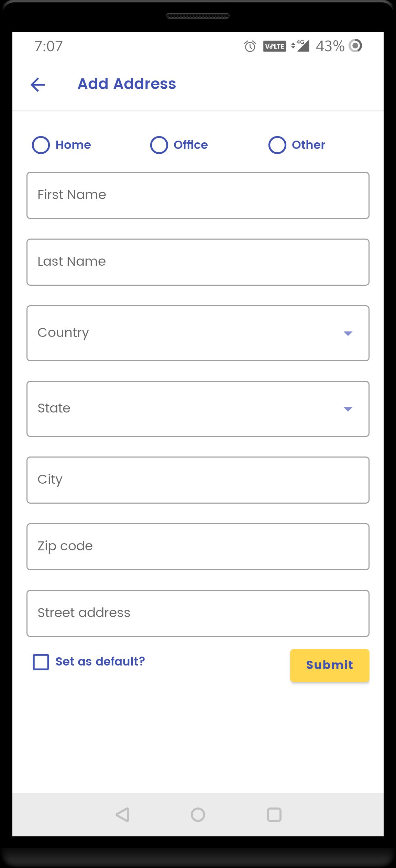Tap the battery ring icon
Image resolution: width=396 pixels, height=868 pixels.
coord(355,45)
